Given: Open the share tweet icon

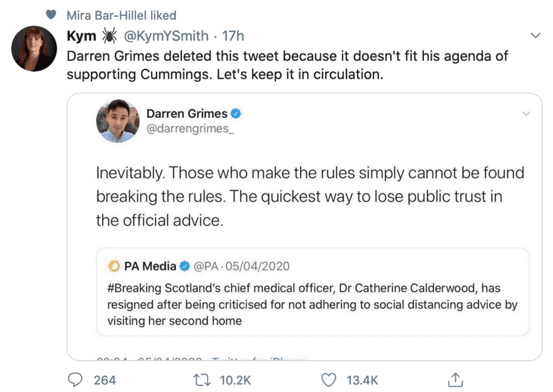Looking at the screenshot, I should pyautogui.click(x=455, y=380).
